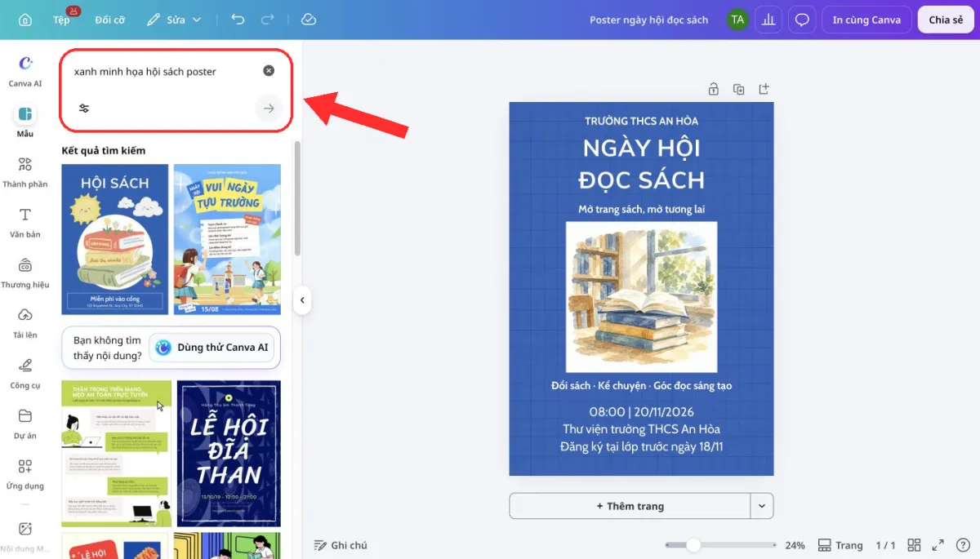Select Đổi sách · Kể chuyện line
Screen dimensions: 980x559
click(641, 385)
